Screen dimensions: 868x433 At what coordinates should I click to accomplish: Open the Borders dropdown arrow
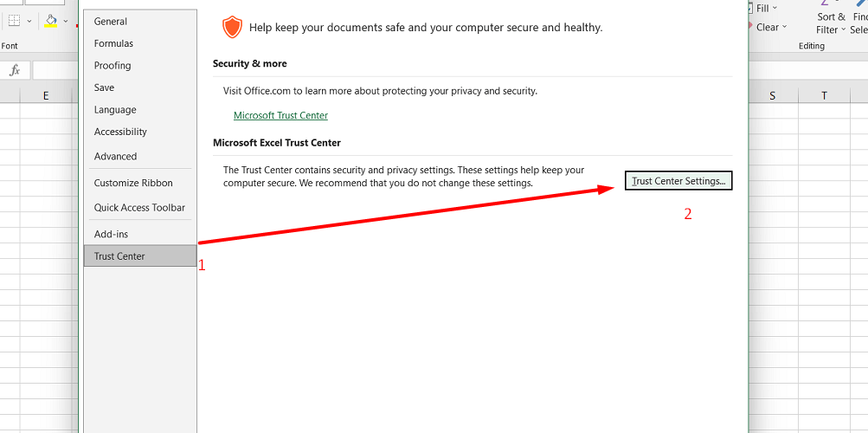[29, 21]
